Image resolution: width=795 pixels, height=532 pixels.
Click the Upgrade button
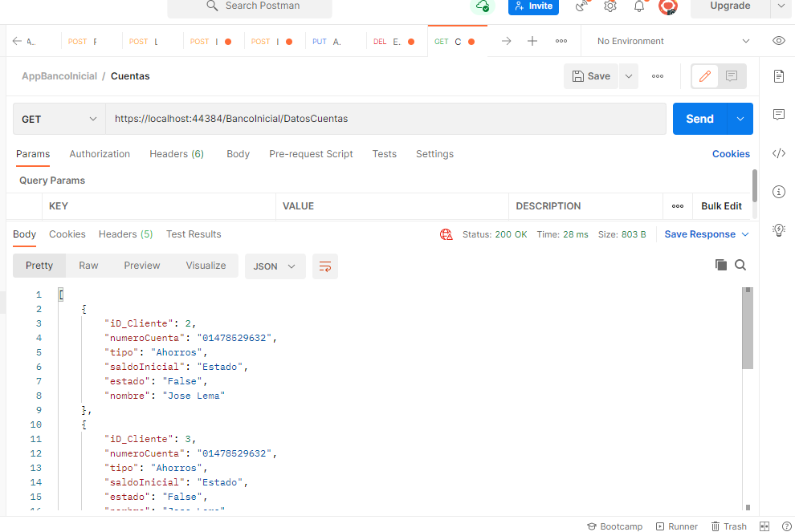(730, 6)
